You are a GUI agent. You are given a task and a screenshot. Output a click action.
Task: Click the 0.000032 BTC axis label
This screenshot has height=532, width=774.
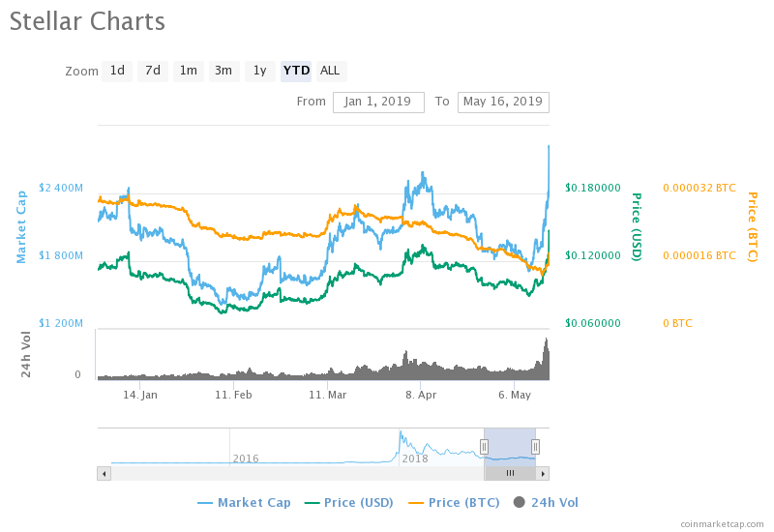700,188
